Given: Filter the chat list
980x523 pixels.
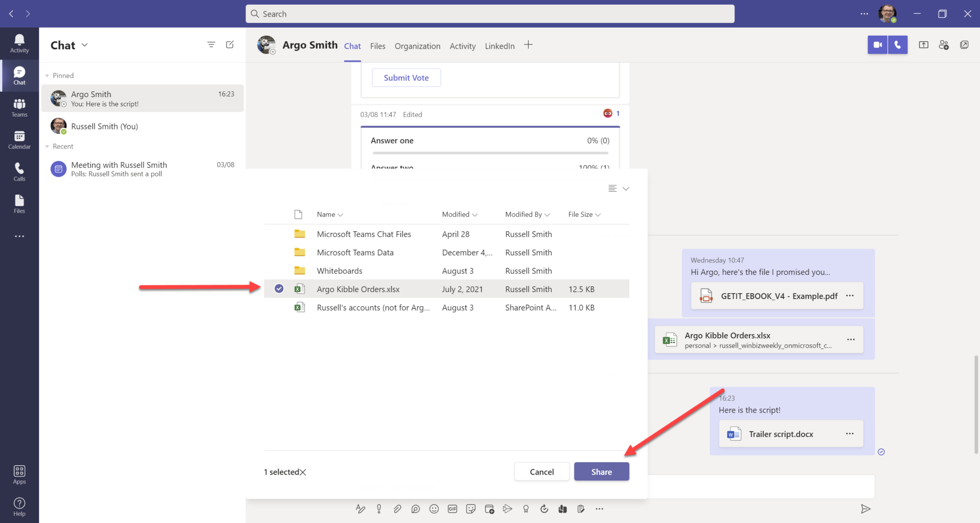Looking at the screenshot, I should coord(211,44).
